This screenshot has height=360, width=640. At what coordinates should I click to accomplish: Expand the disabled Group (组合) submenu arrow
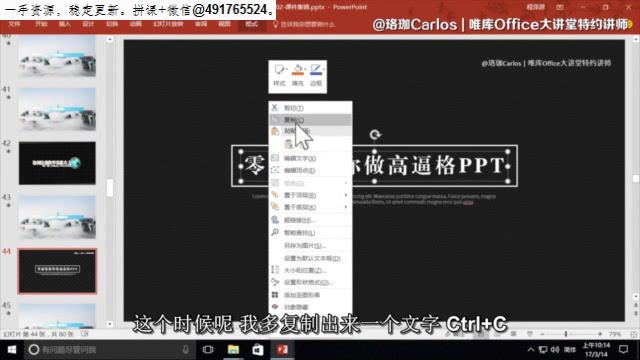pos(346,183)
